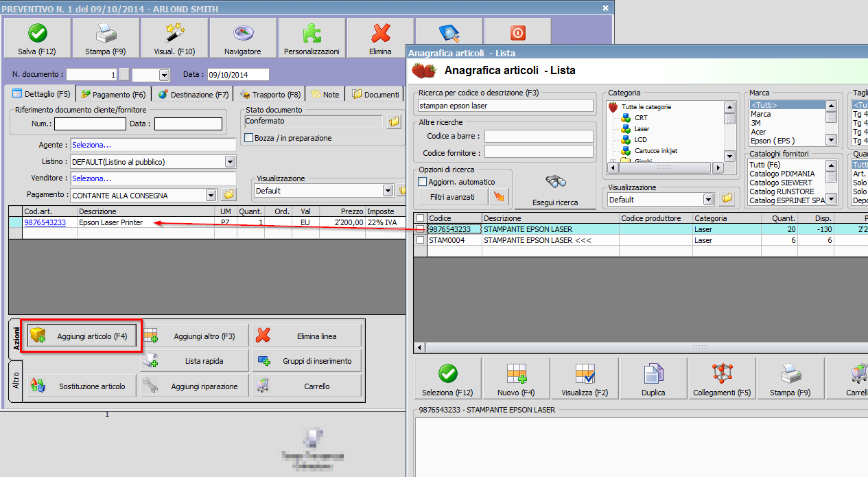Viewport: 868px width, 477px height.
Task: Click Aggiungi altro (F3) button
Action: (x=195, y=336)
